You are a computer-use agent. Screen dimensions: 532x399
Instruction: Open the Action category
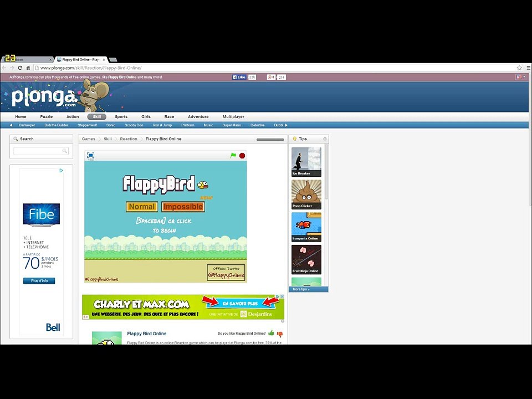(73, 117)
